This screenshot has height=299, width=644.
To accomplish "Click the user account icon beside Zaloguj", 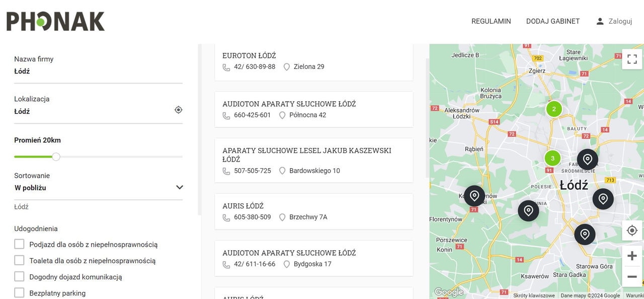I will click(x=600, y=21).
